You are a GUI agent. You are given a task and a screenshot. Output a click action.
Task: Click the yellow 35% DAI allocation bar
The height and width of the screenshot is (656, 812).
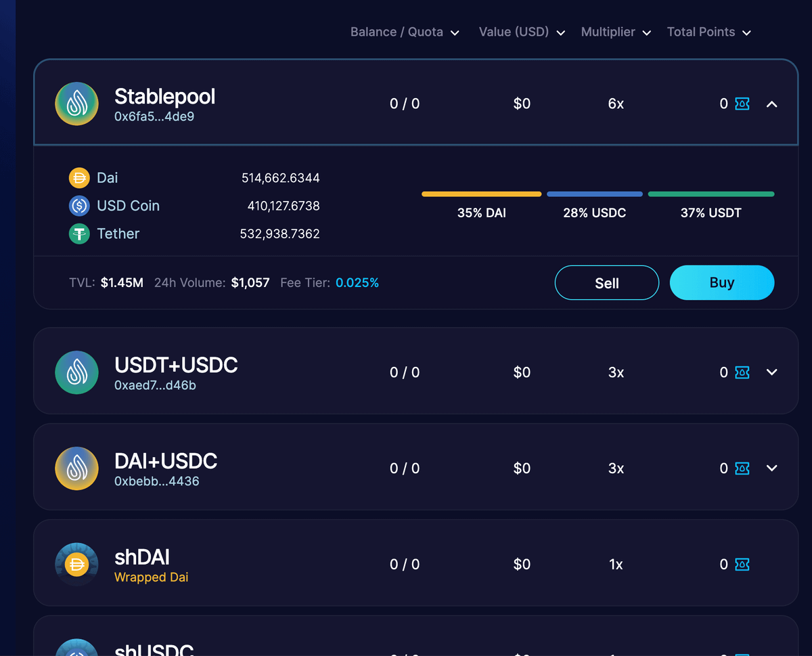(481, 194)
